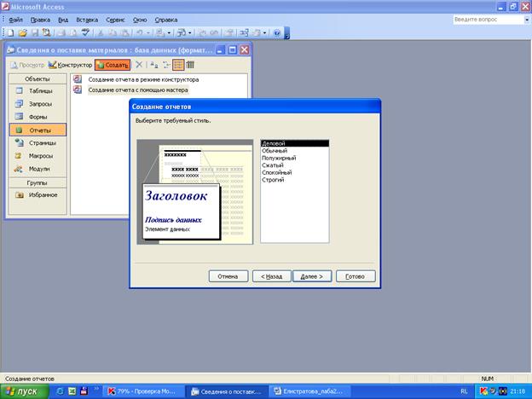Expand quick launch overflow chevron
The image size is (532, 399).
pyautogui.click(x=96, y=389)
